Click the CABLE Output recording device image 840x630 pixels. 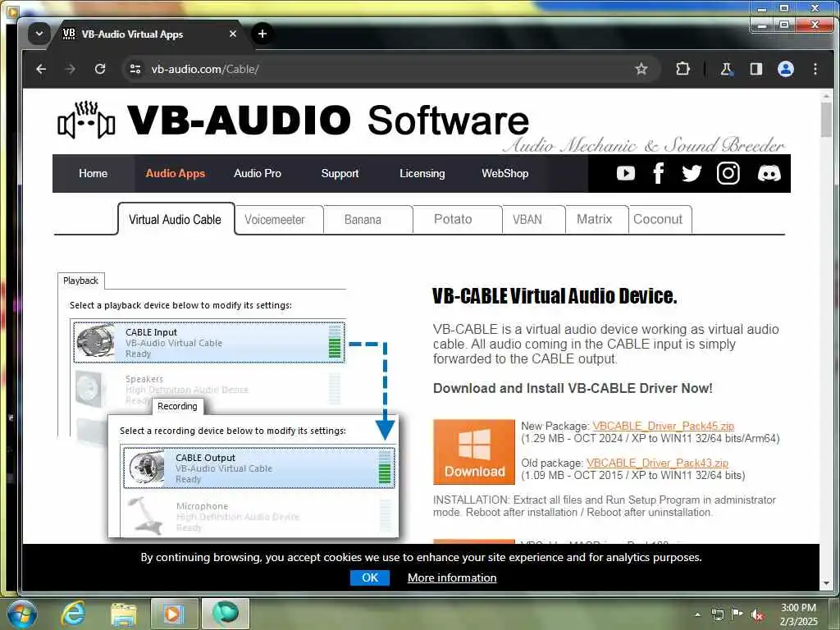pyautogui.click(x=147, y=468)
